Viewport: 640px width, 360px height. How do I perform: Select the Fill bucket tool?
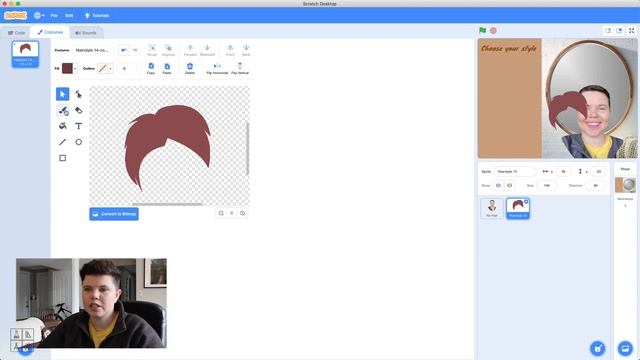[x=62, y=126]
